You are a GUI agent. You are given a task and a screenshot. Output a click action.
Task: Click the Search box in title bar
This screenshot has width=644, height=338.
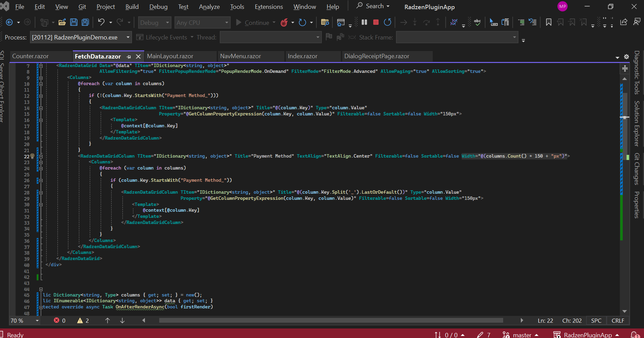(x=373, y=6)
